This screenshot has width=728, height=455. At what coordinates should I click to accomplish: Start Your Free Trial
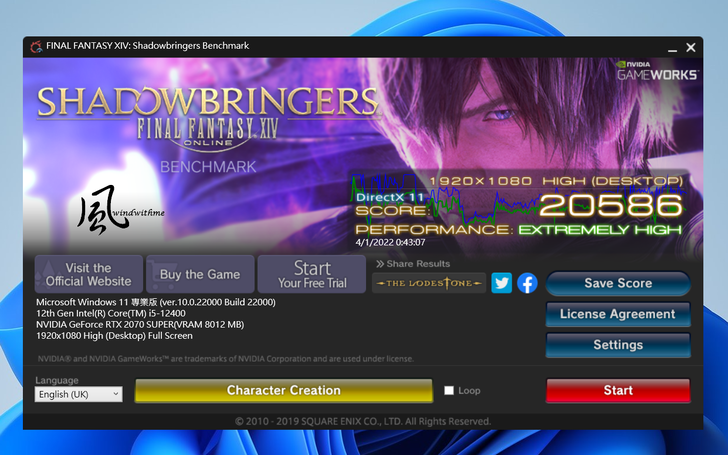tap(312, 274)
